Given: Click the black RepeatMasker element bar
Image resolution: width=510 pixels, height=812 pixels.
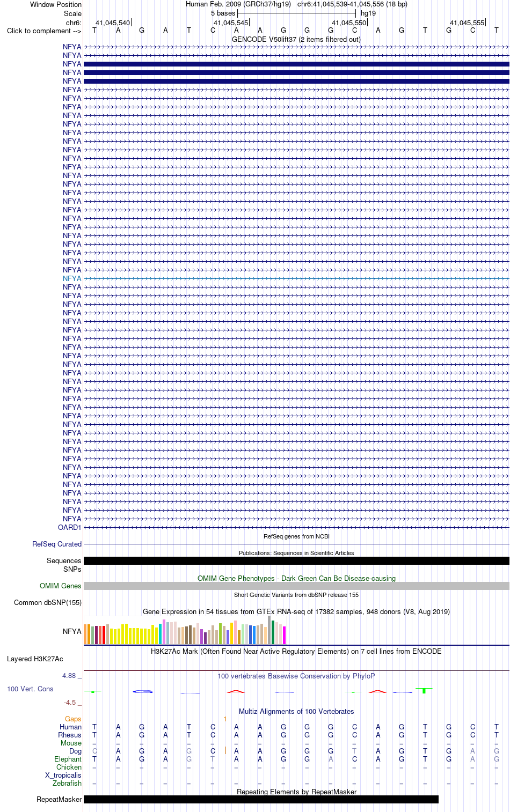Looking at the screenshot, I should click(261, 799).
